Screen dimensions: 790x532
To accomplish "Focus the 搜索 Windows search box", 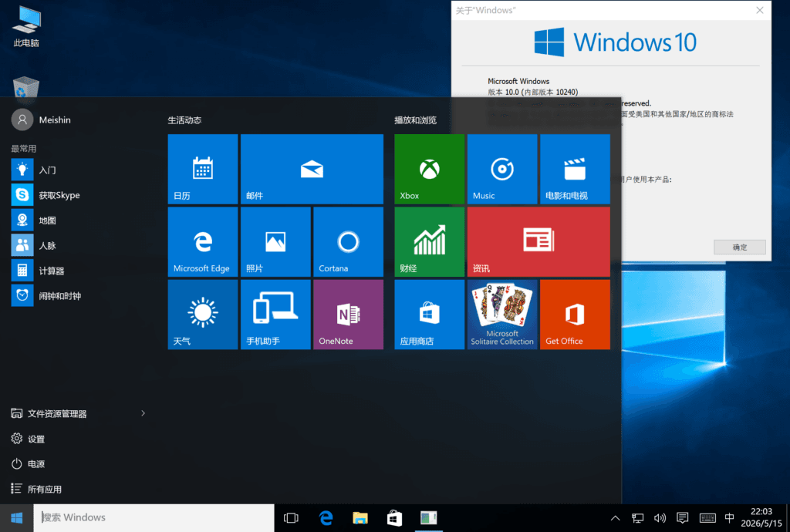I will [x=154, y=518].
